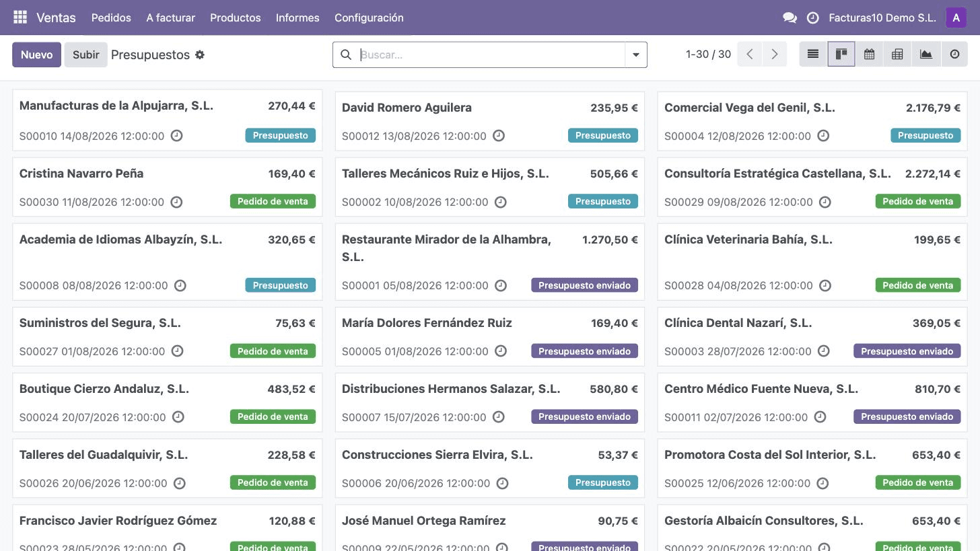Focus the Buscar search field
The image size is (980, 551).
[491, 55]
